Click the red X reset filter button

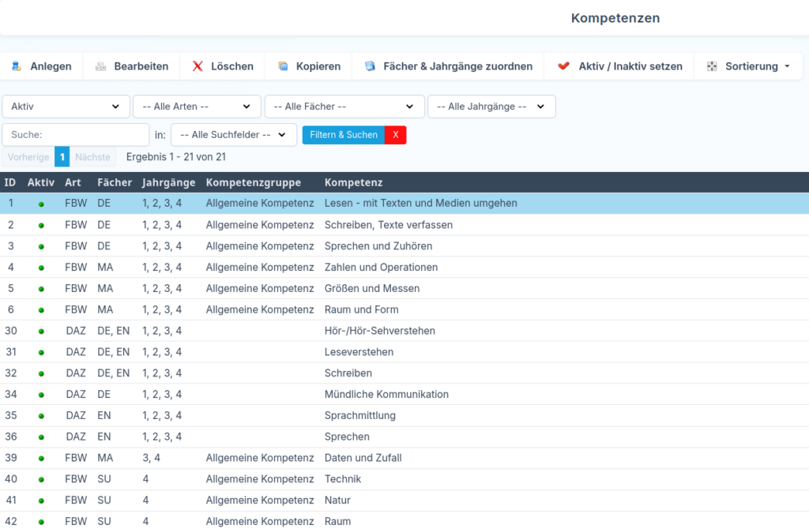(395, 135)
